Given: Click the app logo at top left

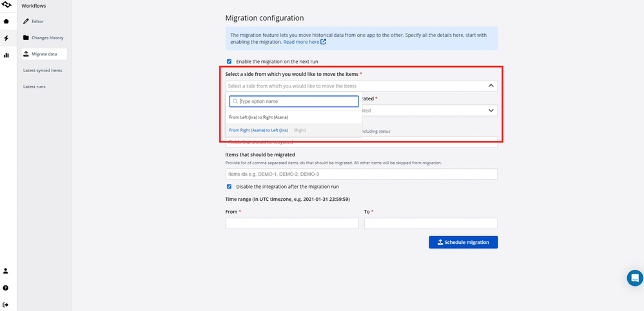Looking at the screenshot, I should (x=6, y=5).
